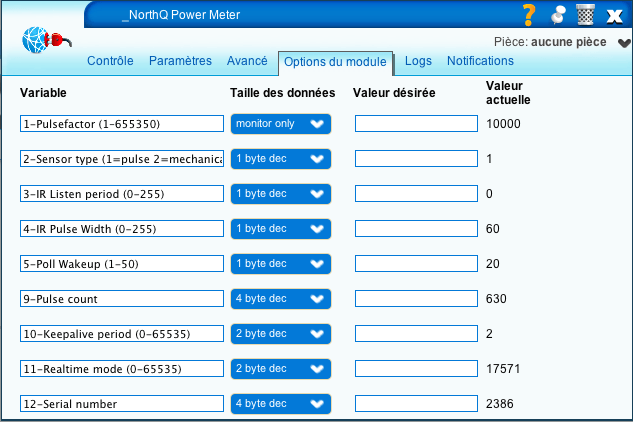
Task: Switch to the Contrôle tab
Action: point(110,61)
